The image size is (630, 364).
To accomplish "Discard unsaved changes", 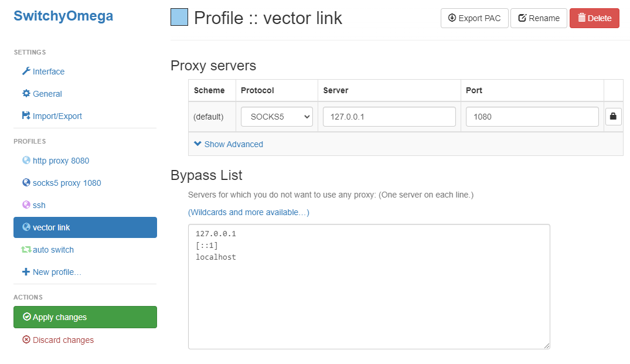I will click(58, 340).
